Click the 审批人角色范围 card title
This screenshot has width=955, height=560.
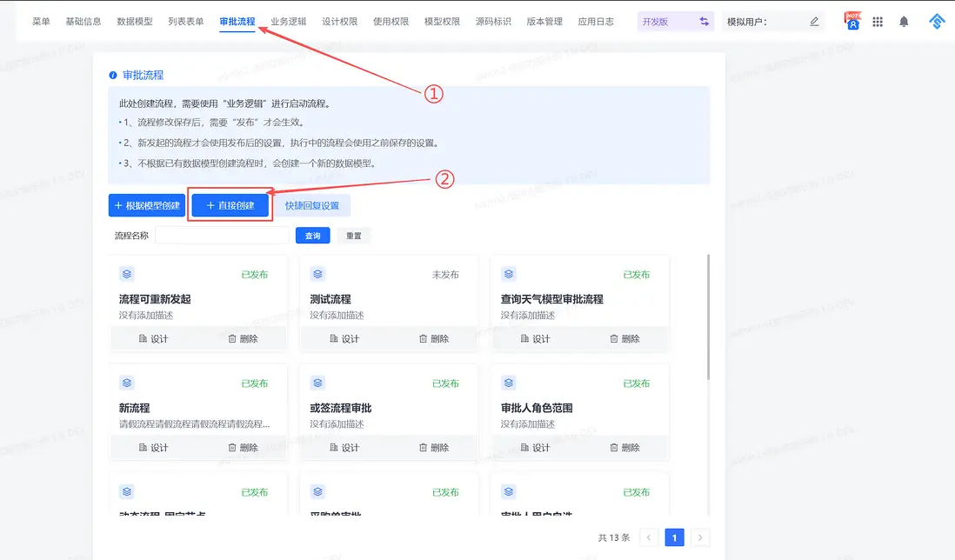[x=537, y=408]
